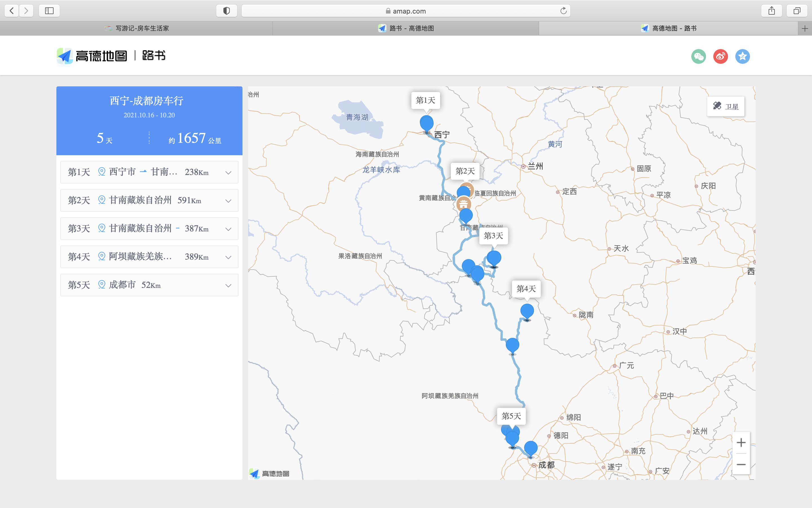
Task: Switch to the 写游记-房车生活家 tab
Action: tap(136, 29)
